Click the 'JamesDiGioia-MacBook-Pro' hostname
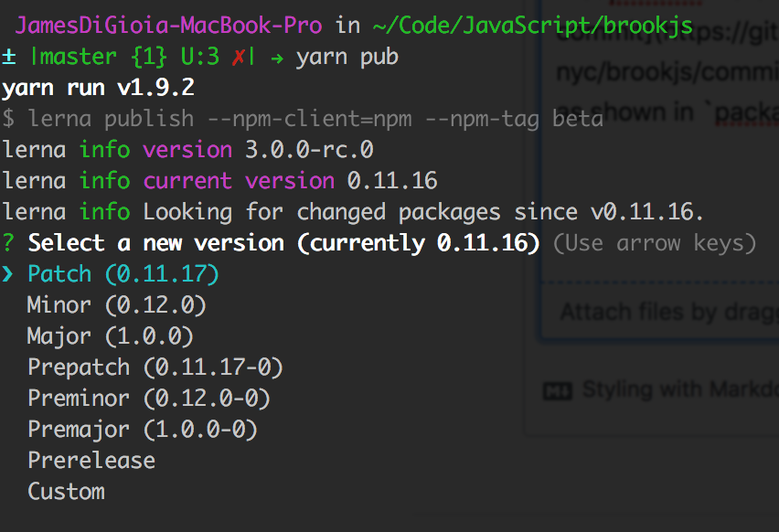Screen dimensions: 779x532 coord(168,26)
